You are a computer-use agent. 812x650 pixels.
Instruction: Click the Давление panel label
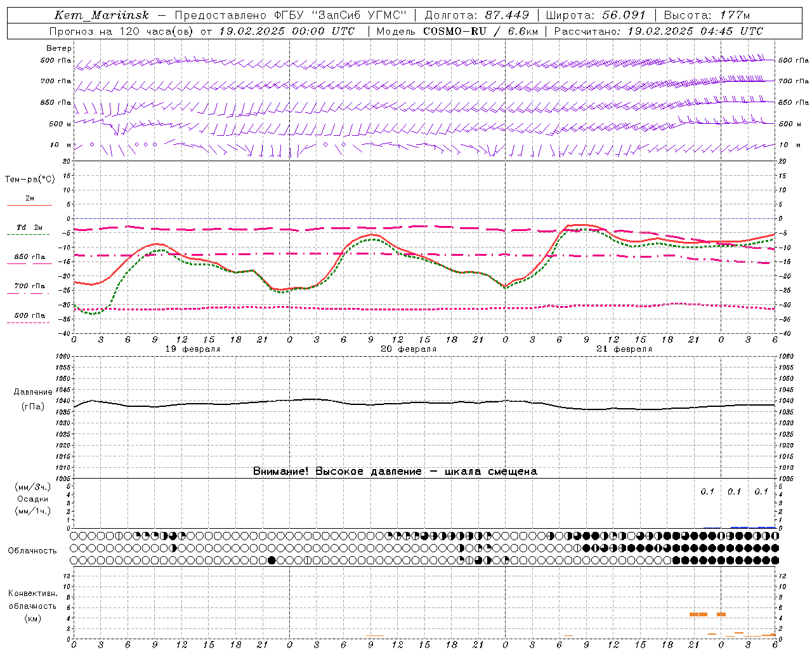(33, 392)
